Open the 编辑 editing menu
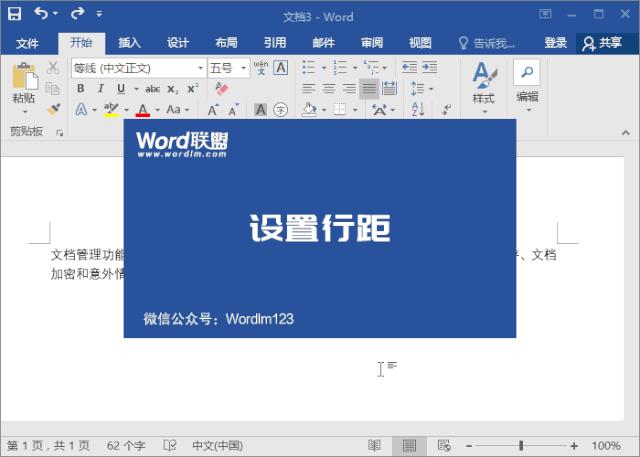640x457 pixels. [527, 86]
